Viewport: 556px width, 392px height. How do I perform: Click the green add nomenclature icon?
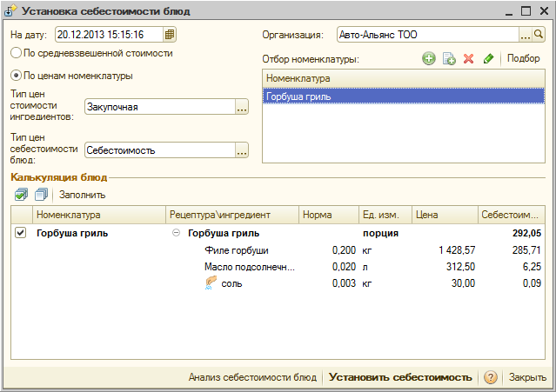point(428,59)
